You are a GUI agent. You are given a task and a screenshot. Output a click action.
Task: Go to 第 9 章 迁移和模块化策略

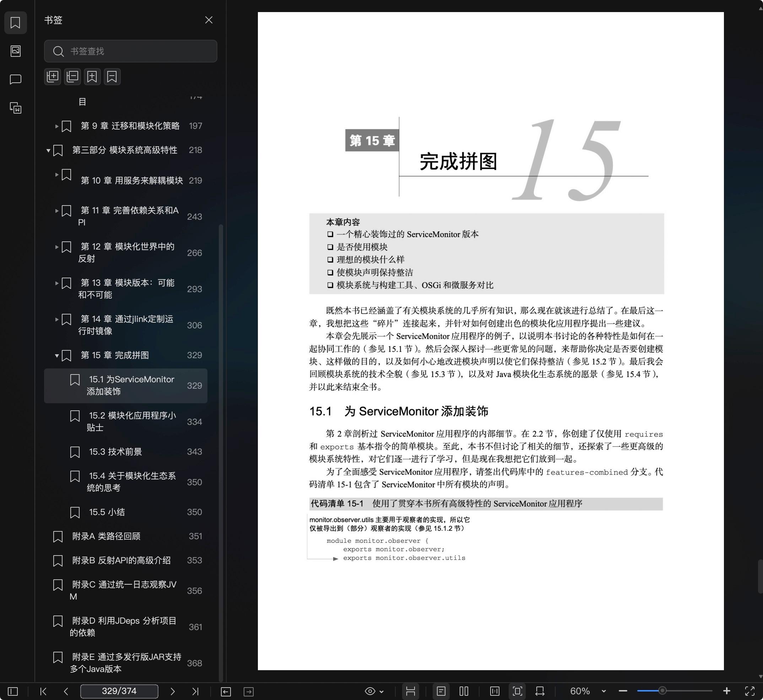(x=130, y=126)
